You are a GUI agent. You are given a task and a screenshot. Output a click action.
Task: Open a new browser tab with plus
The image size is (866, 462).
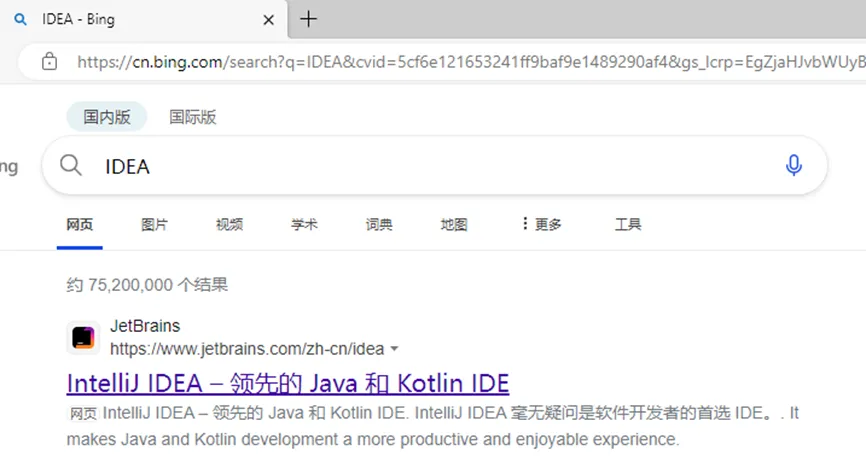coord(309,19)
